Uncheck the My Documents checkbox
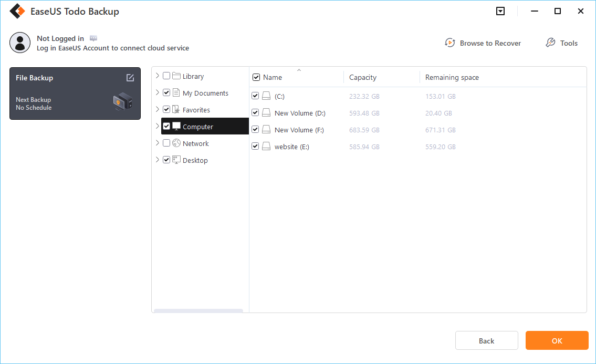The height and width of the screenshot is (364, 596). point(166,92)
